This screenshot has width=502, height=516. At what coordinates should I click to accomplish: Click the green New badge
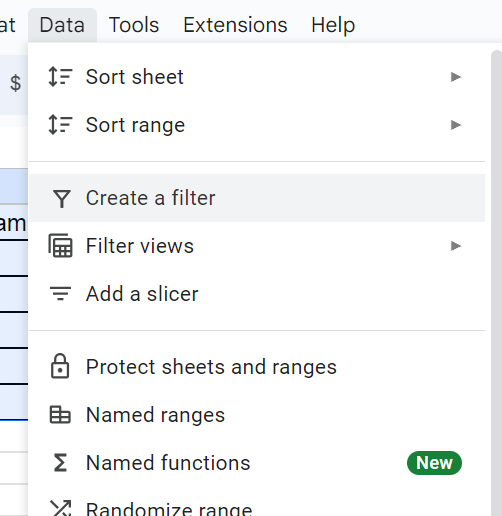(434, 463)
